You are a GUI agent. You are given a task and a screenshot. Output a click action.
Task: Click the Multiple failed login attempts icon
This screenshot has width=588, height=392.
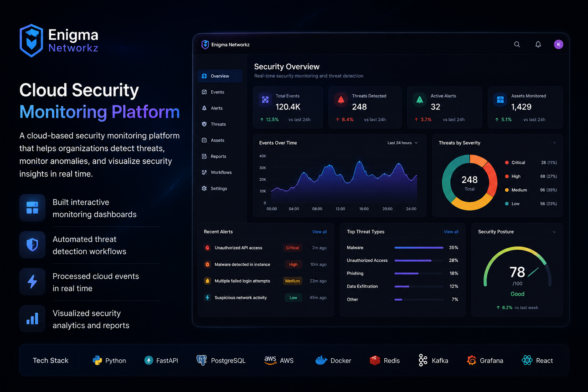207,281
